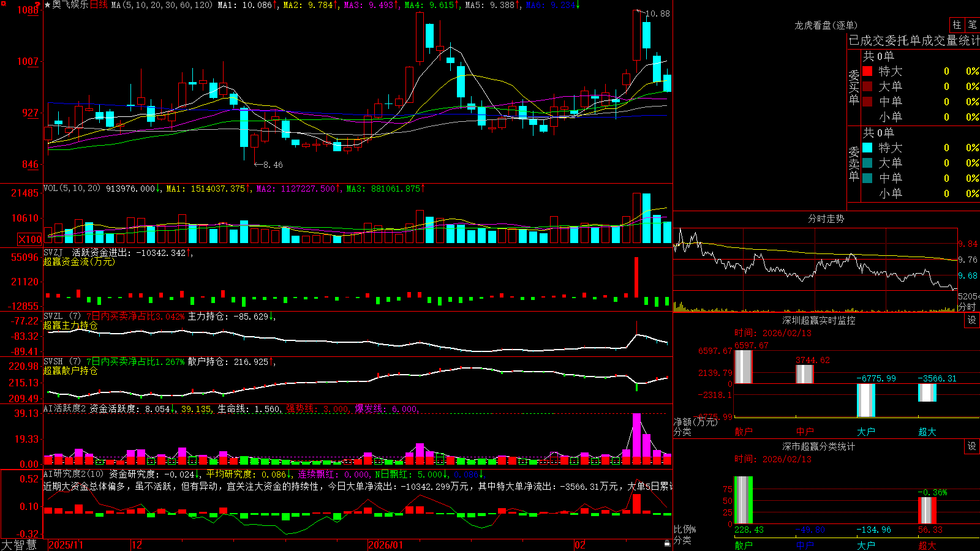Click the cyan 特大 swatch under 委卖单
Image resolution: width=980 pixels, height=551 pixels.
867,148
